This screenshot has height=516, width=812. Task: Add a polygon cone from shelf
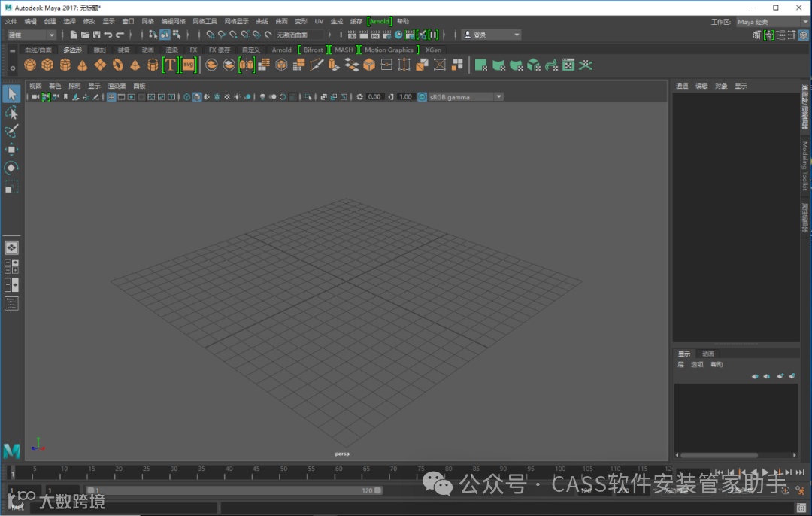[83, 65]
